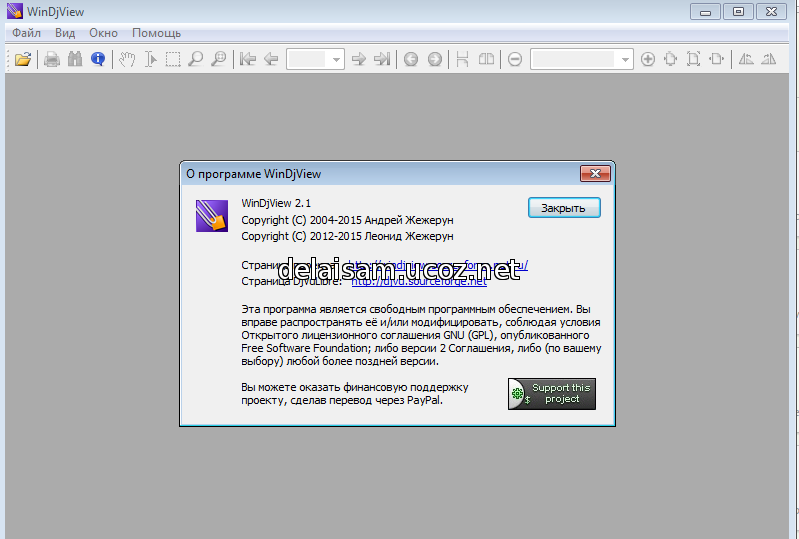Click the Forward navigation round icon
Viewport: 799px width, 539px height.
pos(434,60)
